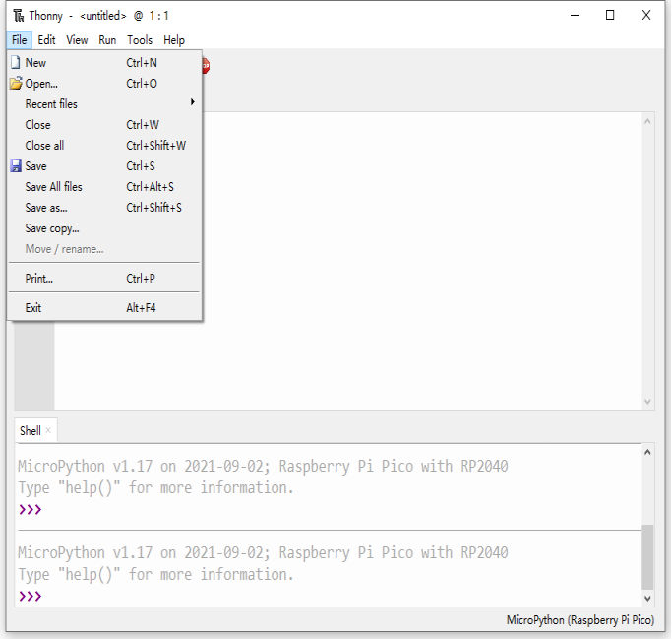Click the New file icon in File menu
672x639 pixels.
click(16, 63)
